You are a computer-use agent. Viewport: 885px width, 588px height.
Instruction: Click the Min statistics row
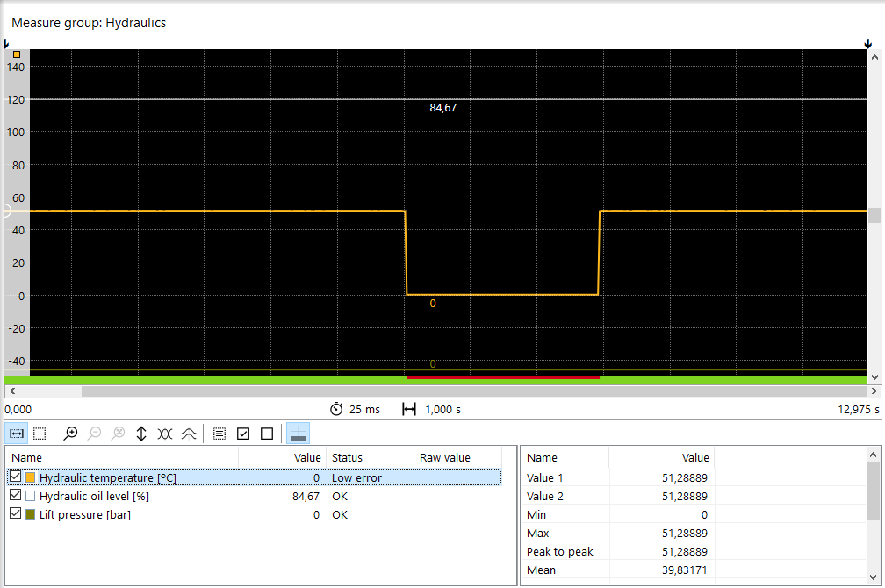(x=617, y=514)
